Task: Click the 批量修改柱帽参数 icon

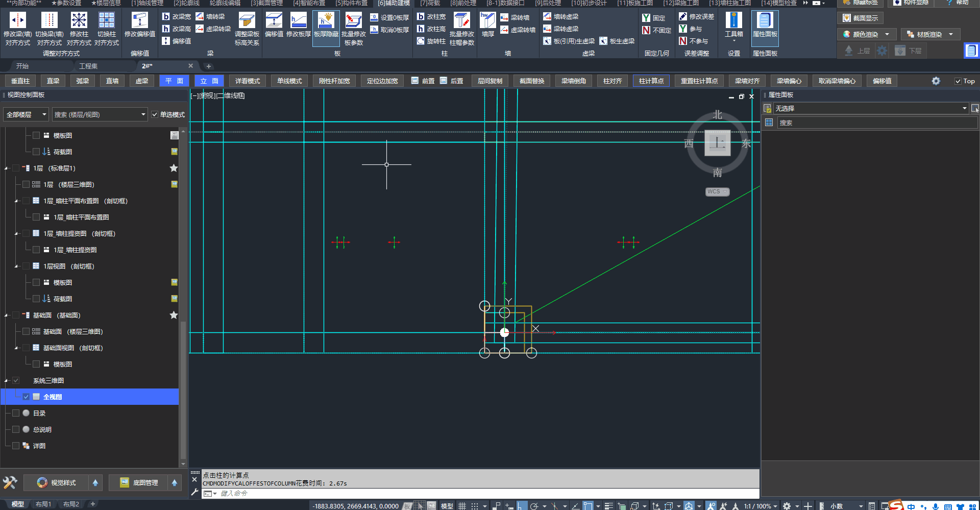Action: [461, 21]
